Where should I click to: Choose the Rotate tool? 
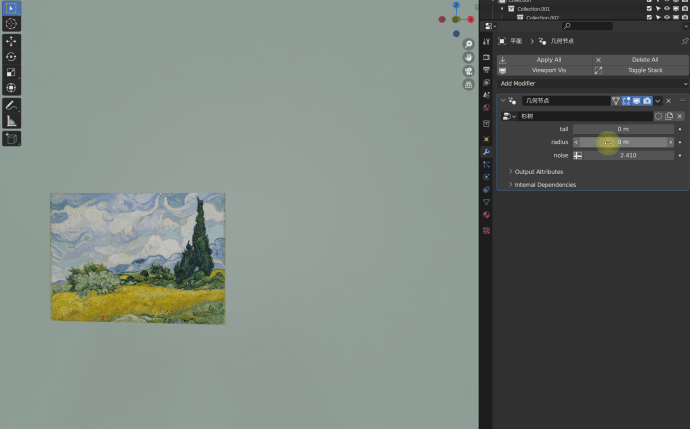[x=11, y=57]
